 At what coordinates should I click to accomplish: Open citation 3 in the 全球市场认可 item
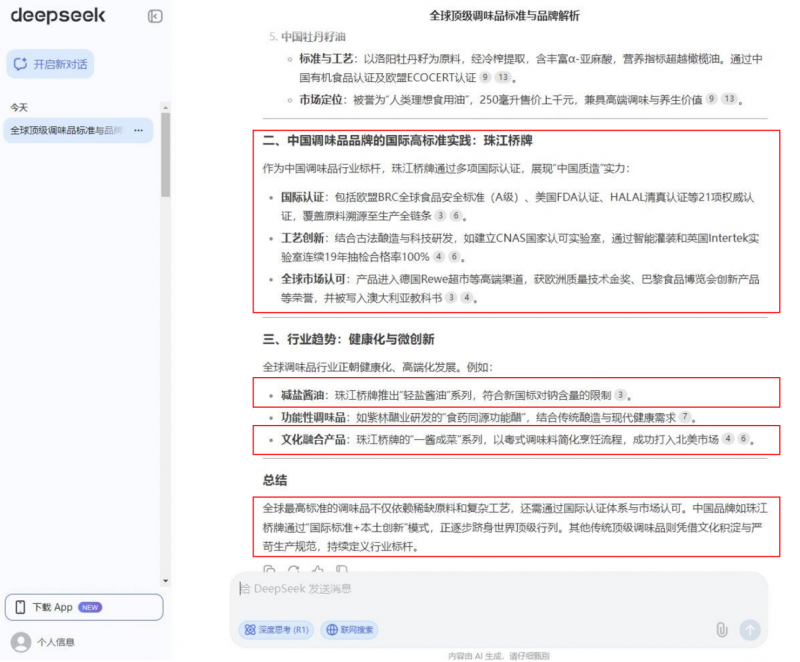point(451,297)
